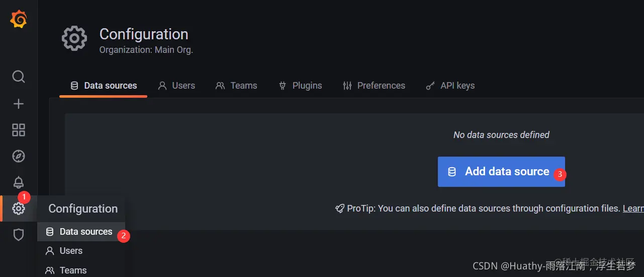This screenshot has width=644, height=277.
Task: Go to the API keys tab
Action: [x=450, y=86]
